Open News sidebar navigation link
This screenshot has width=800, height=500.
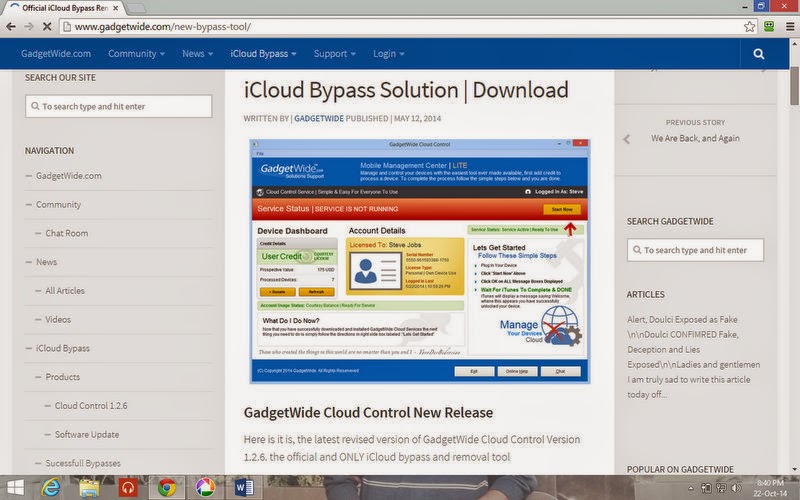(46, 262)
